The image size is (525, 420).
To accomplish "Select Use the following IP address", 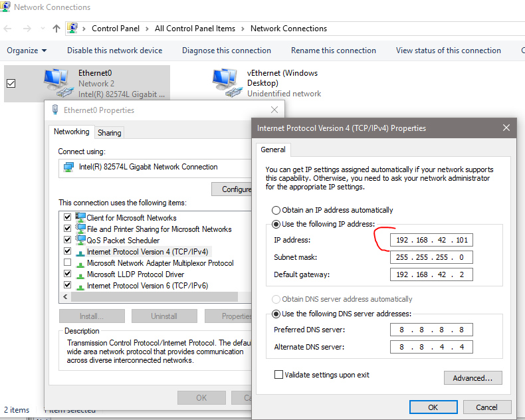I will click(276, 224).
